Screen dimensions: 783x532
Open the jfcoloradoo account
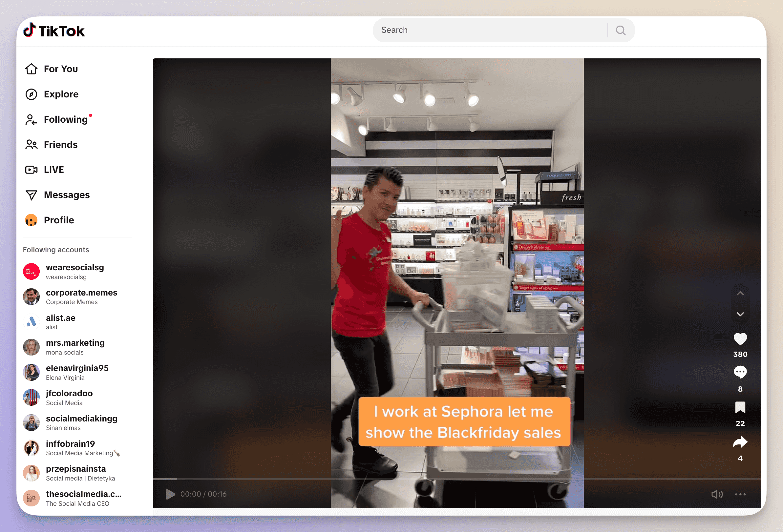pyautogui.click(x=58, y=398)
